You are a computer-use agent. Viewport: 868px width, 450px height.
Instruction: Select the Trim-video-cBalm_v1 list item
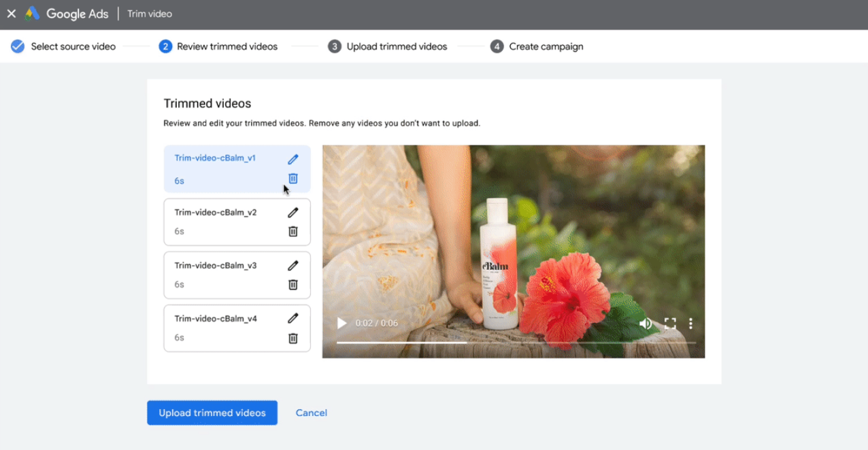pyautogui.click(x=237, y=169)
